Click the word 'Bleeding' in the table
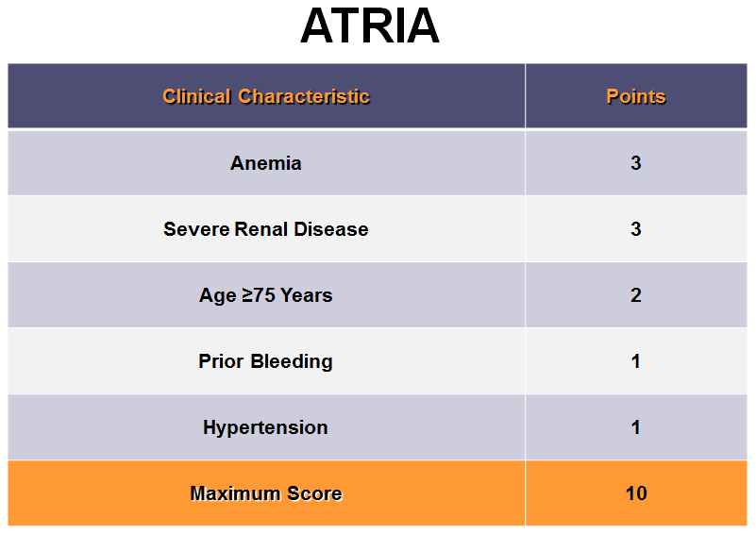This screenshot has width=756, height=534. pyautogui.click(x=295, y=361)
